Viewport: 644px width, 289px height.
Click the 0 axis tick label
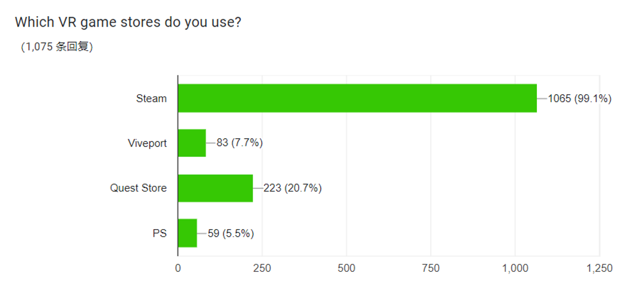[x=178, y=268]
